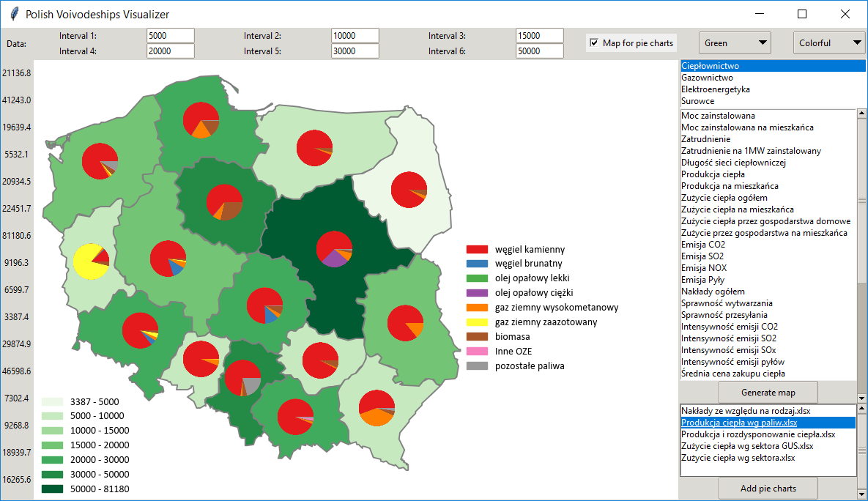Select Średnia cena zakupu ciepła

point(768,373)
